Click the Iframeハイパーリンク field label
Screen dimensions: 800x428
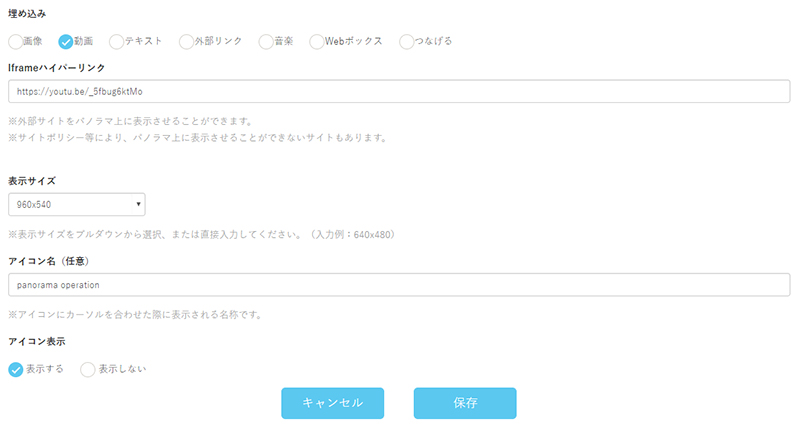click(56, 67)
